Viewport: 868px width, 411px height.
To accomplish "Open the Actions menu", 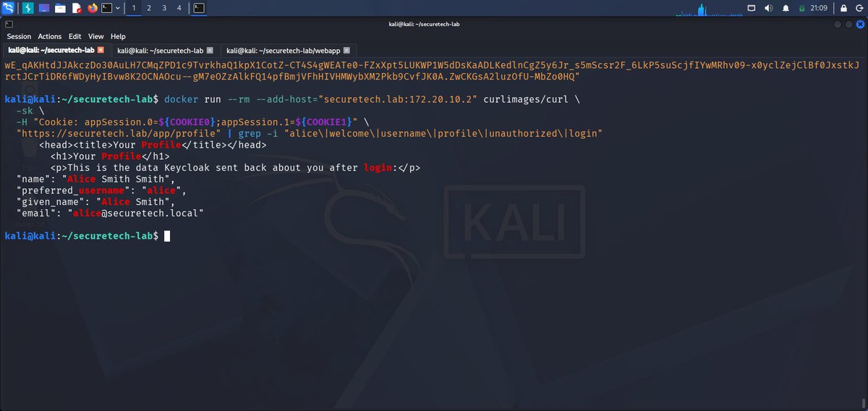I will [50, 36].
